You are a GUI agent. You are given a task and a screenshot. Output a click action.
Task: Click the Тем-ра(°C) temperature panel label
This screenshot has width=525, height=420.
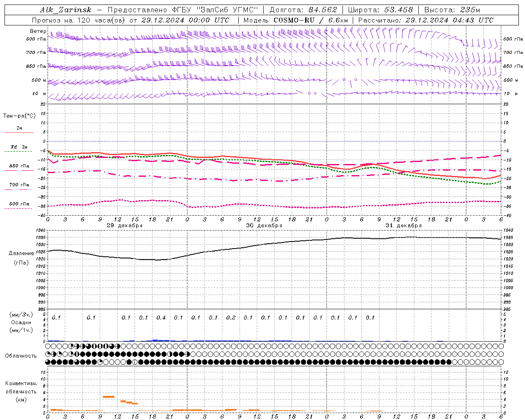tap(19, 116)
